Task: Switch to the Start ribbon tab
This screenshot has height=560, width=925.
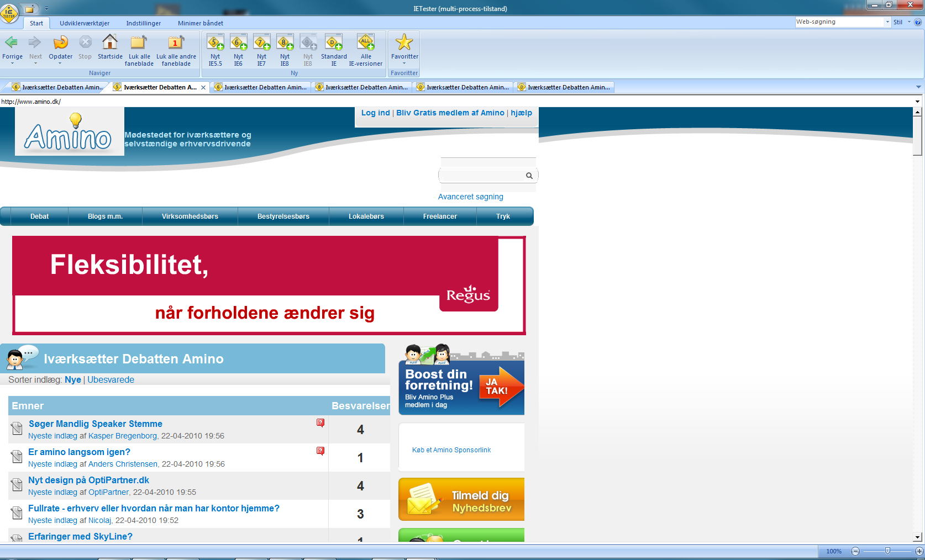Action: [x=36, y=23]
